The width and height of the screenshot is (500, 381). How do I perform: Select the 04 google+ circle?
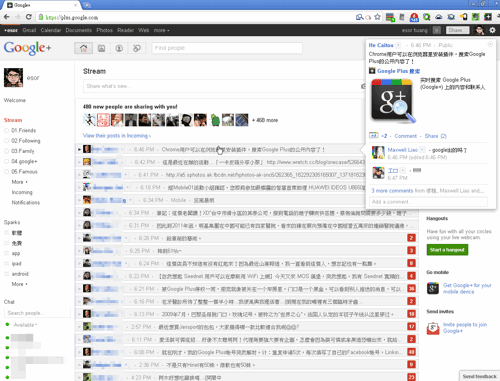tap(24, 161)
